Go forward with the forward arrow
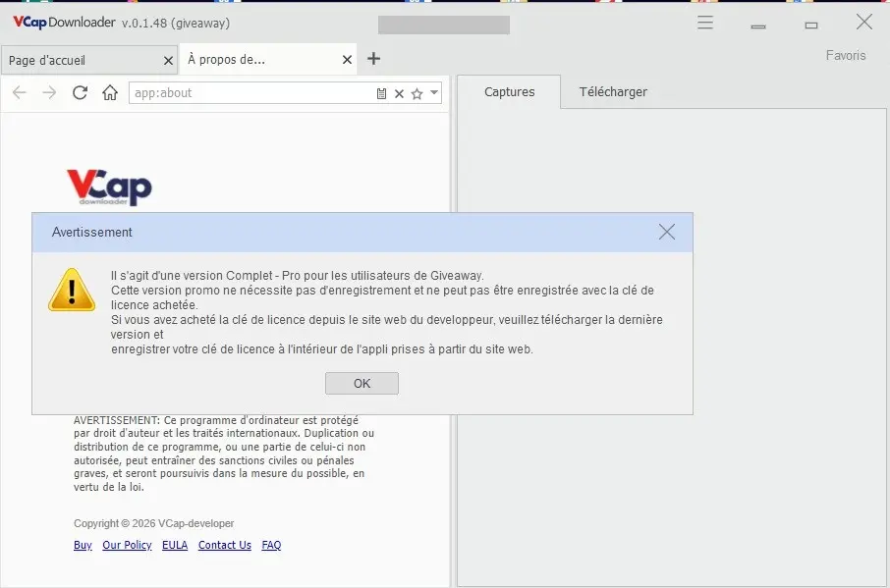Viewport: 890px width, 588px height. coord(49,93)
